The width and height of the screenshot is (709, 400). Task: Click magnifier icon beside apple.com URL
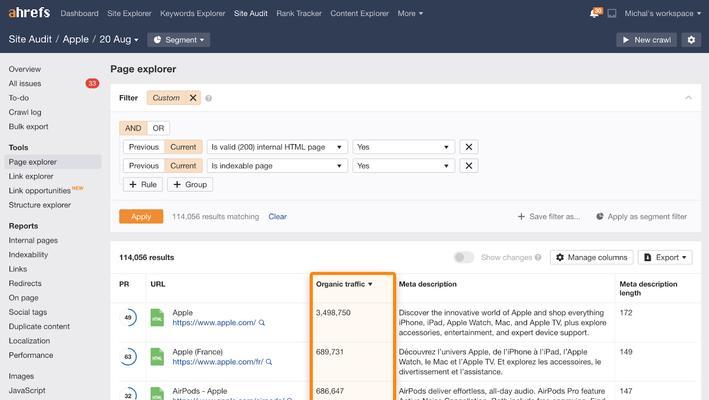click(262, 323)
